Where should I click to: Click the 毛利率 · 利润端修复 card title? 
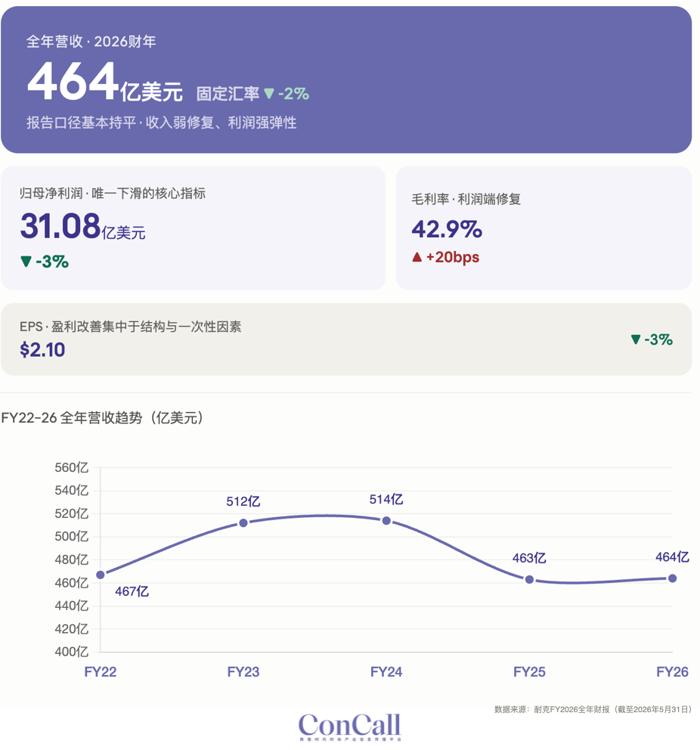[466, 199]
